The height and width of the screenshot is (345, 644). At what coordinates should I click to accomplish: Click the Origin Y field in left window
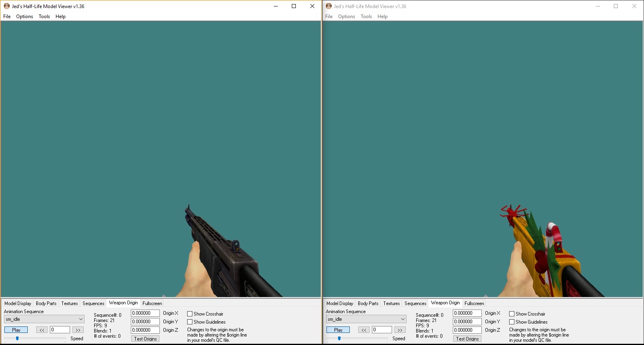click(145, 322)
